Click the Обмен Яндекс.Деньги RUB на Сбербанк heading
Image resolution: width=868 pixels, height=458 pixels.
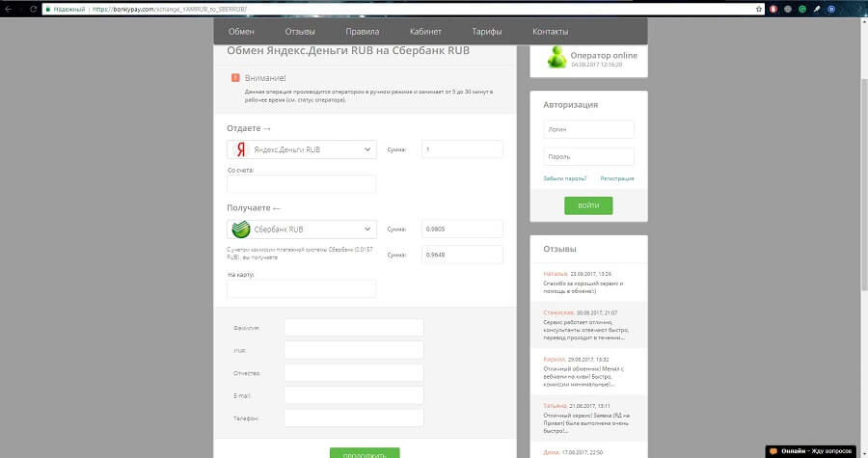[x=348, y=50]
